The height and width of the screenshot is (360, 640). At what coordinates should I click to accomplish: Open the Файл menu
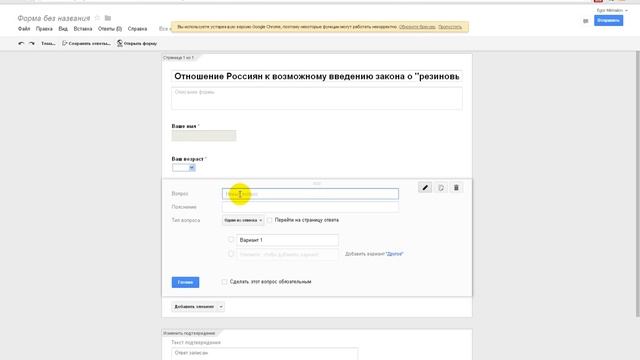[x=24, y=29]
